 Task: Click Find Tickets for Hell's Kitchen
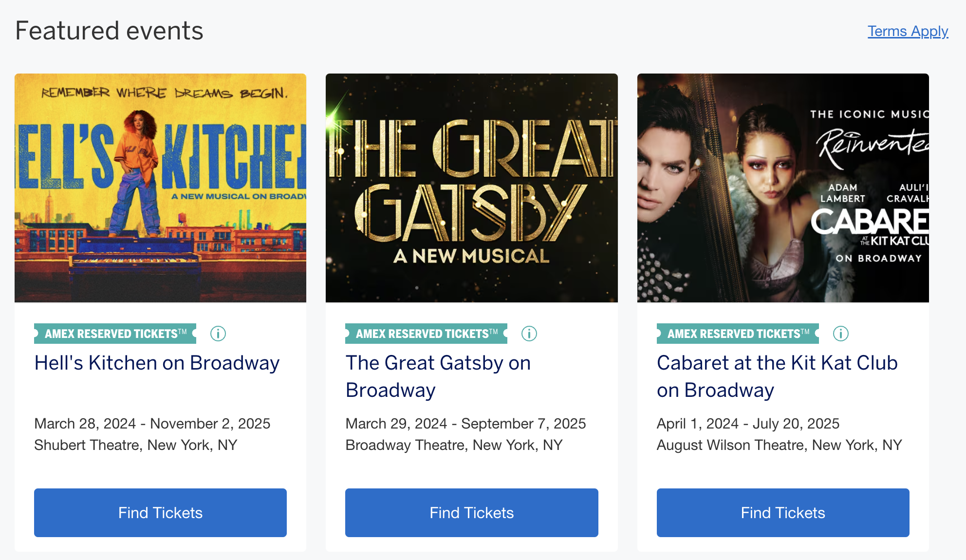pos(160,512)
